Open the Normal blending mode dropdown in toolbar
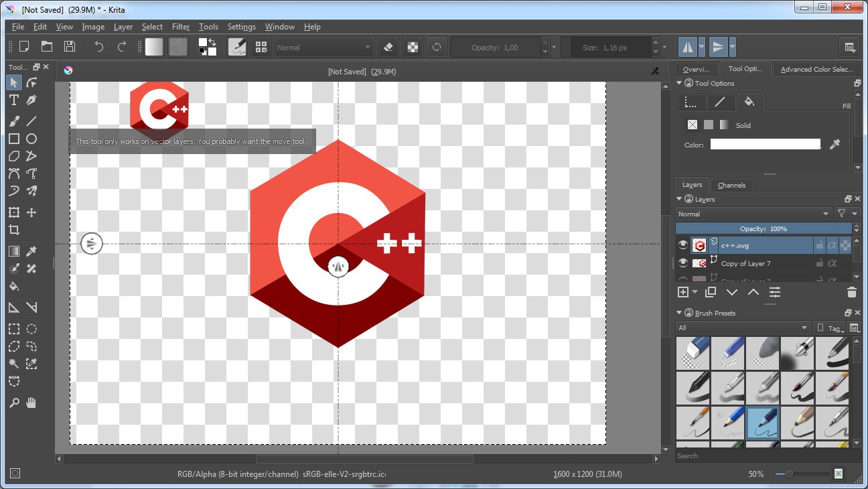 click(x=323, y=48)
